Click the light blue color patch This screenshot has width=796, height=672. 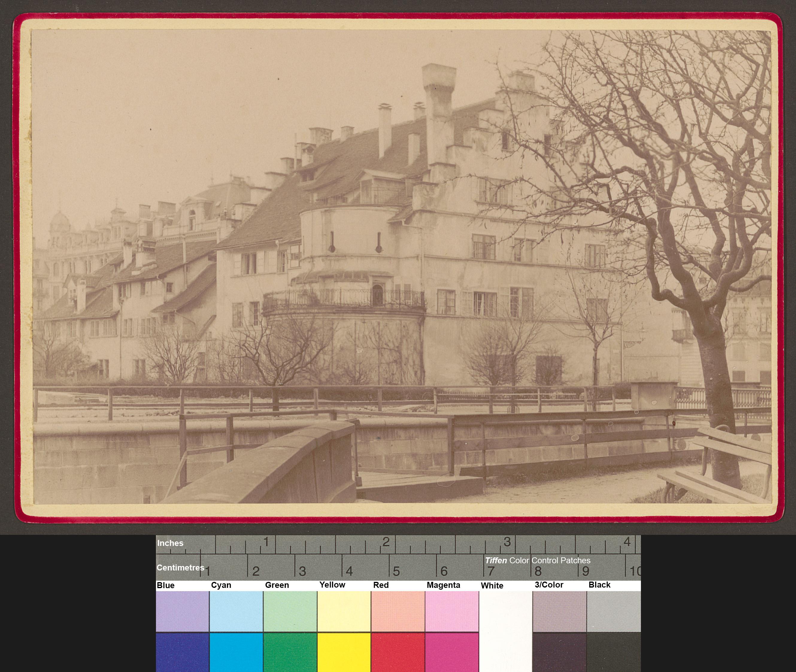[x=182, y=611]
